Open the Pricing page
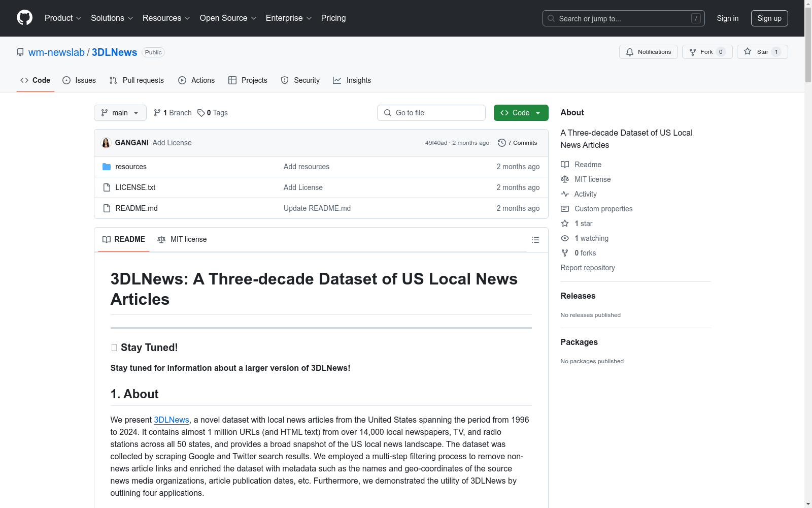The width and height of the screenshot is (812, 508). (x=333, y=18)
